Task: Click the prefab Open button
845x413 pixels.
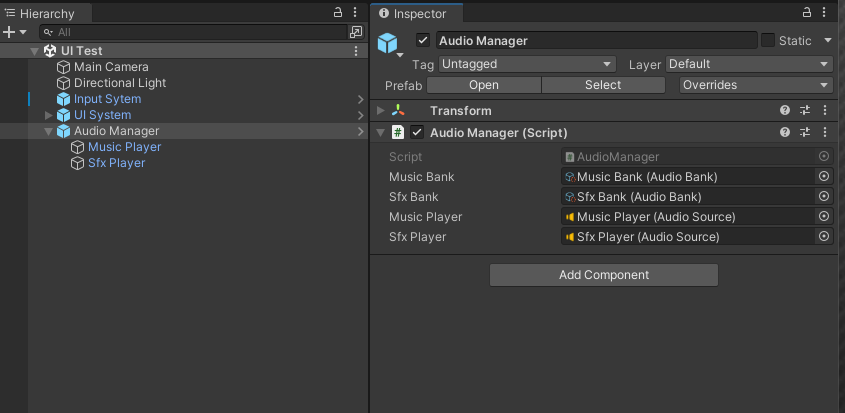Action: click(484, 85)
